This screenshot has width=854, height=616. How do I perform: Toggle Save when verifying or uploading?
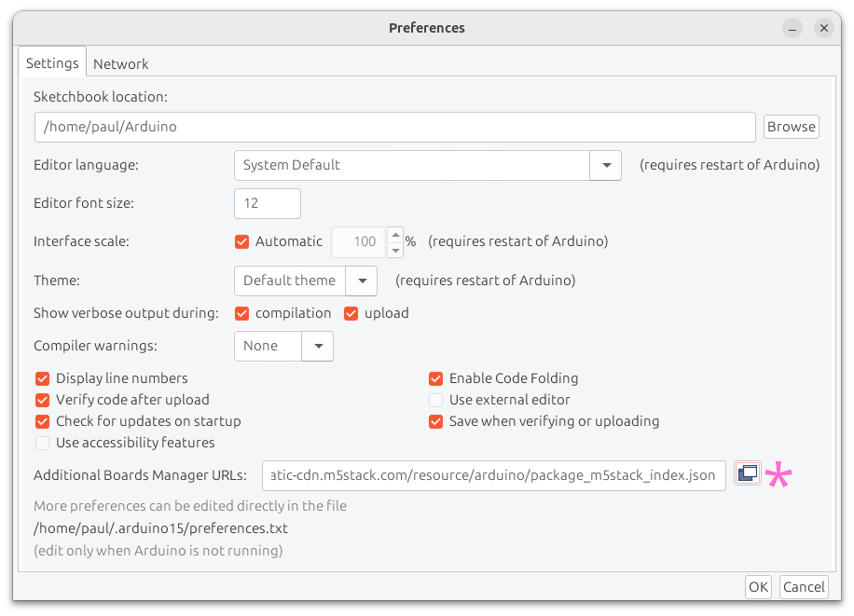pyautogui.click(x=435, y=421)
